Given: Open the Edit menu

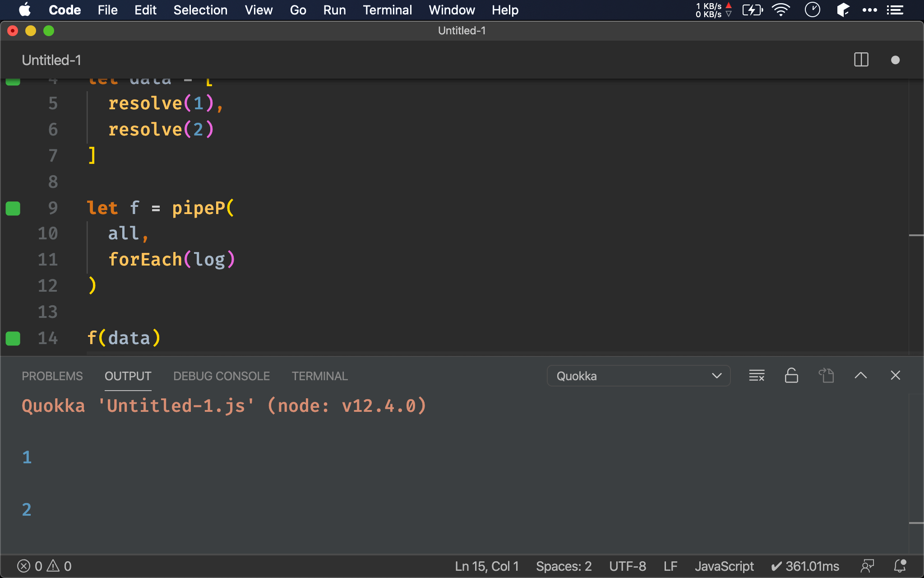Looking at the screenshot, I should pos(145,10).
